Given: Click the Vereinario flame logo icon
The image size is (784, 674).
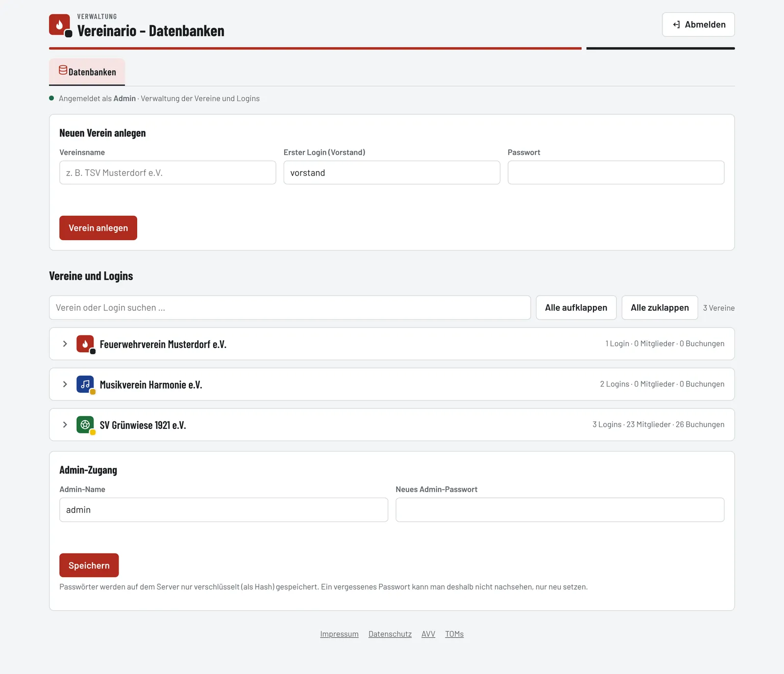Looking at the screenshot, I should (60, 25).
